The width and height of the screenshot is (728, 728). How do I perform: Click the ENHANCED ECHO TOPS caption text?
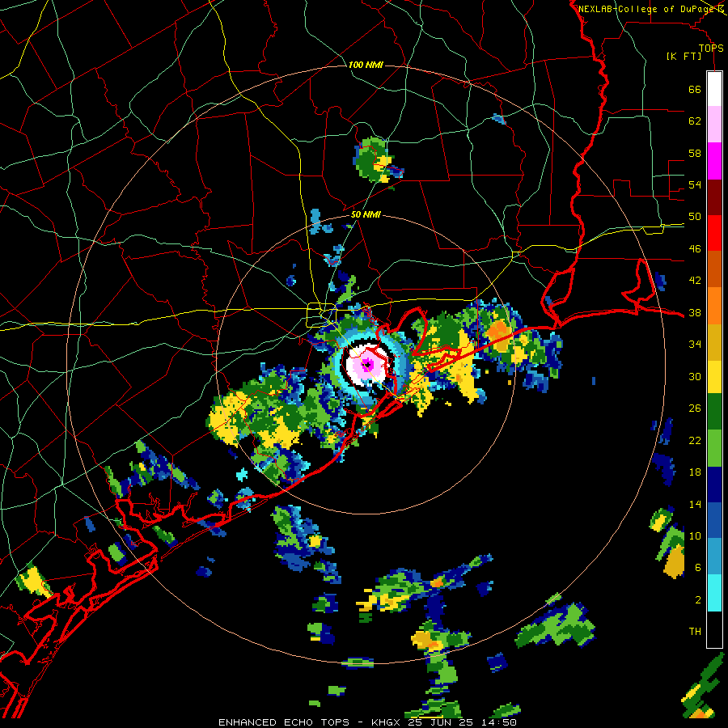[x=284, y=722]
